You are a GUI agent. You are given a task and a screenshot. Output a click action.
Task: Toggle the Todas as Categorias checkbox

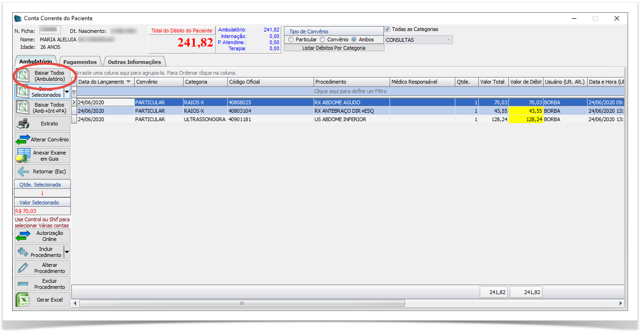387,29
